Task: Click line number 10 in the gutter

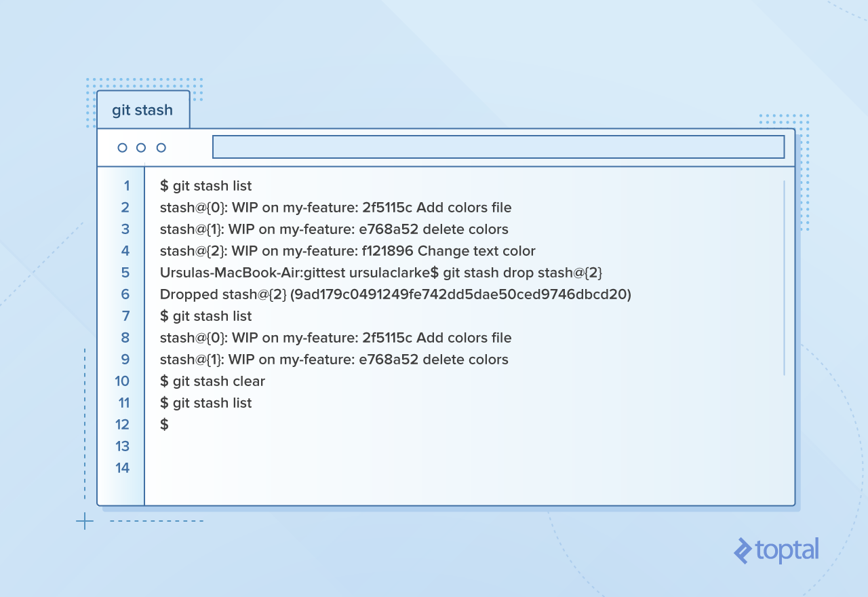Action: (x=122, y=381)
